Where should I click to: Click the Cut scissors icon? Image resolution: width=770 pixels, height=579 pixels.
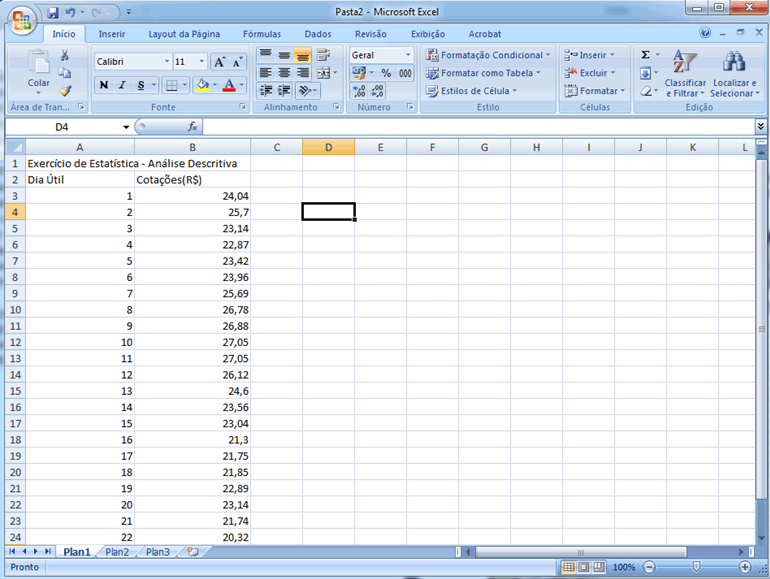(65, 56)
